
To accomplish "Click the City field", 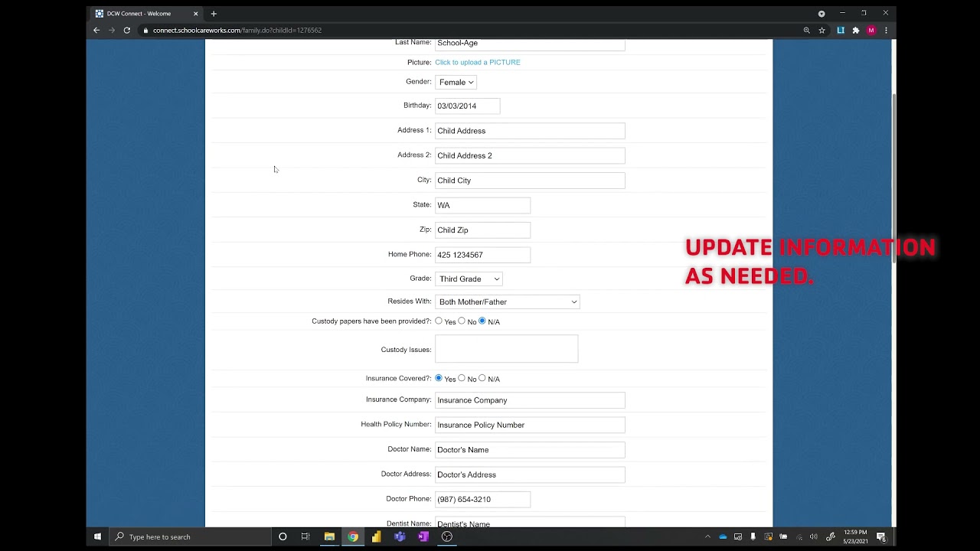I will coord(530,181).
